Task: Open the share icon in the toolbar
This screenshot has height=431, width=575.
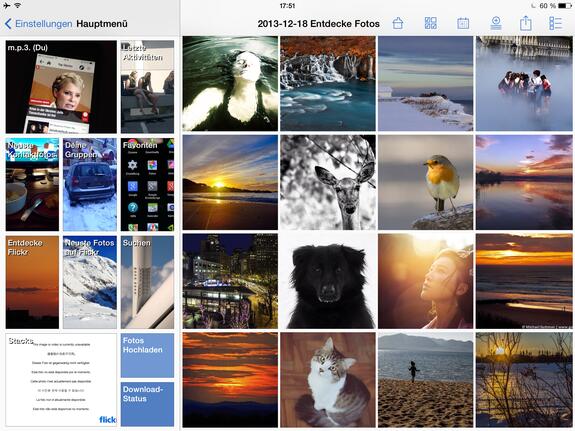Action: (x=525, y=23)
